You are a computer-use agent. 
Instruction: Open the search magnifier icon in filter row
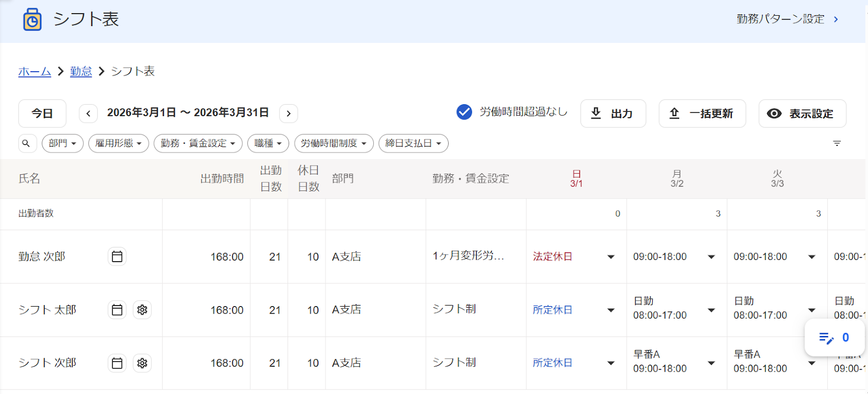[x=26, y=143]
